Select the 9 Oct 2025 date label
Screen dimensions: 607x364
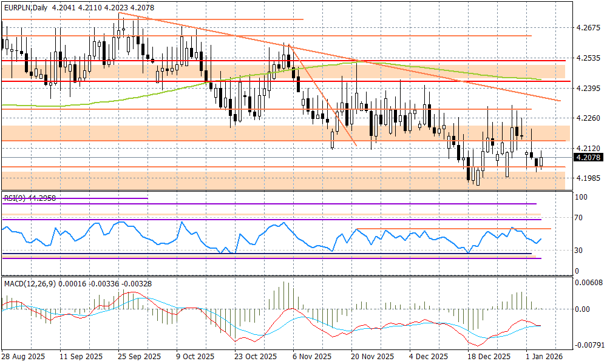click(195, 357)
